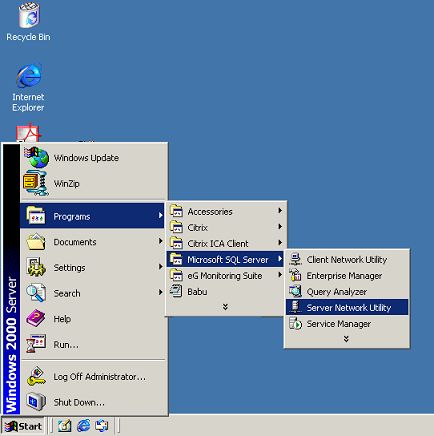Expand the Microsoft SQL Server submenu arrow

(280, 259)
